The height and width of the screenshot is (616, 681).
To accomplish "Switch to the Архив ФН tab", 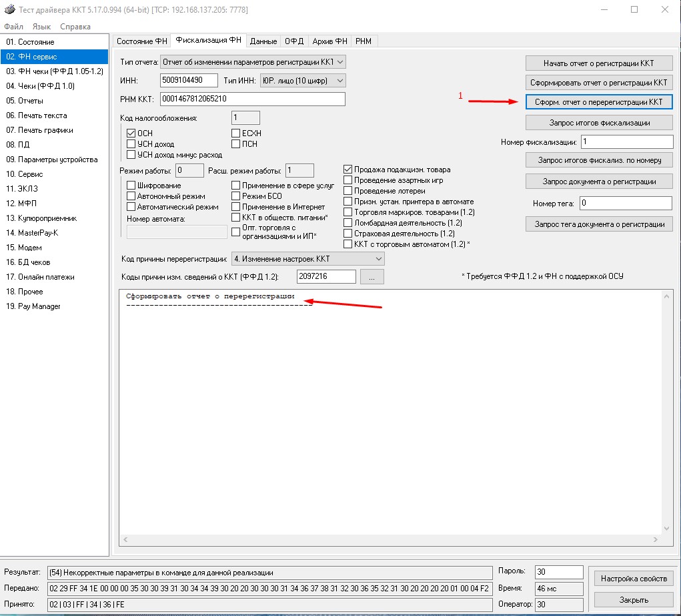I will [x=329, y=41].
